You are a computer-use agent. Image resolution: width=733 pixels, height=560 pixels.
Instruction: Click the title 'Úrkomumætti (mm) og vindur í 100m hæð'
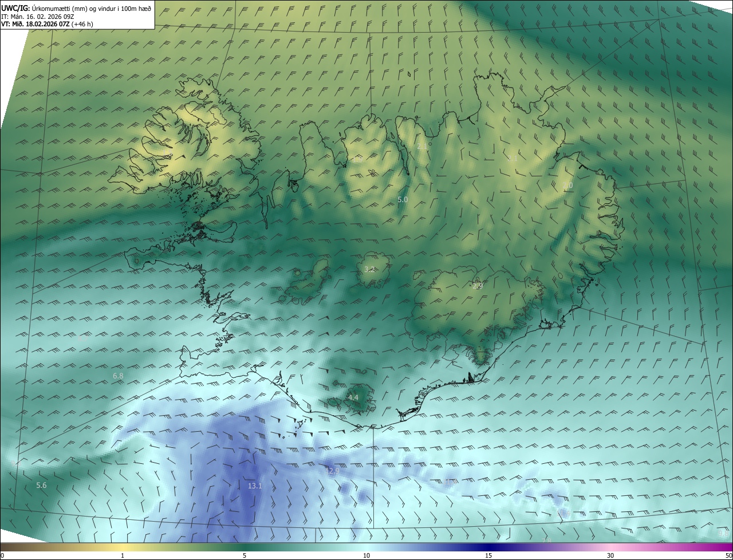90,8
